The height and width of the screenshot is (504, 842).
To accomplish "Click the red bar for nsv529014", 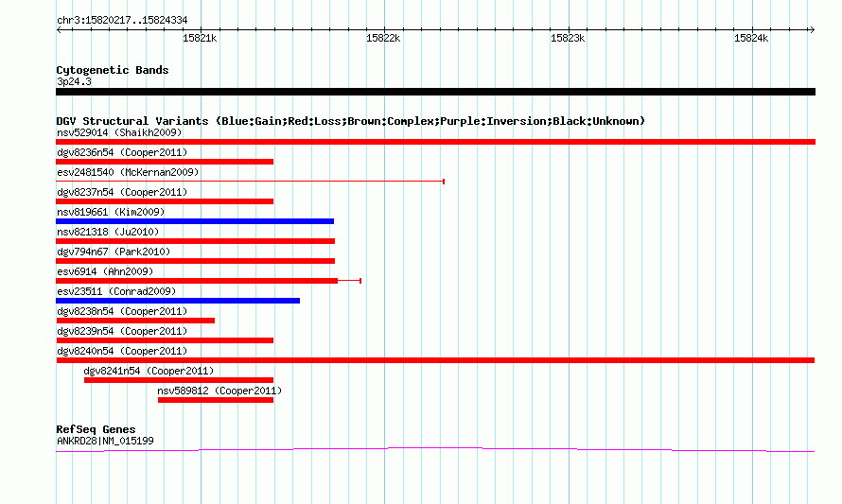I will (435, 142).
